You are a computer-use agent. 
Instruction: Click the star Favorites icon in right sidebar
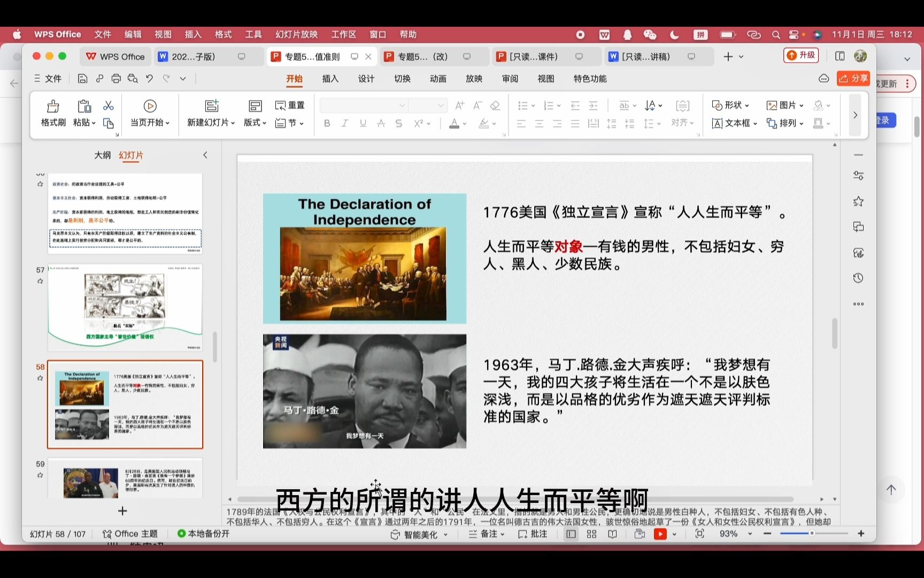pyautogui.click(x=858, y=201)
